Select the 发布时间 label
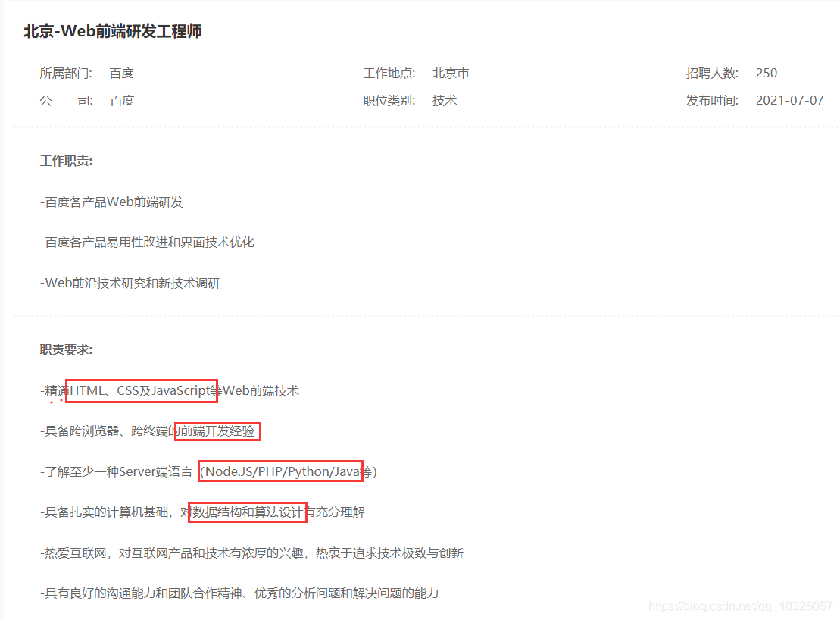 pyautogui.click(x=713, y=101)
